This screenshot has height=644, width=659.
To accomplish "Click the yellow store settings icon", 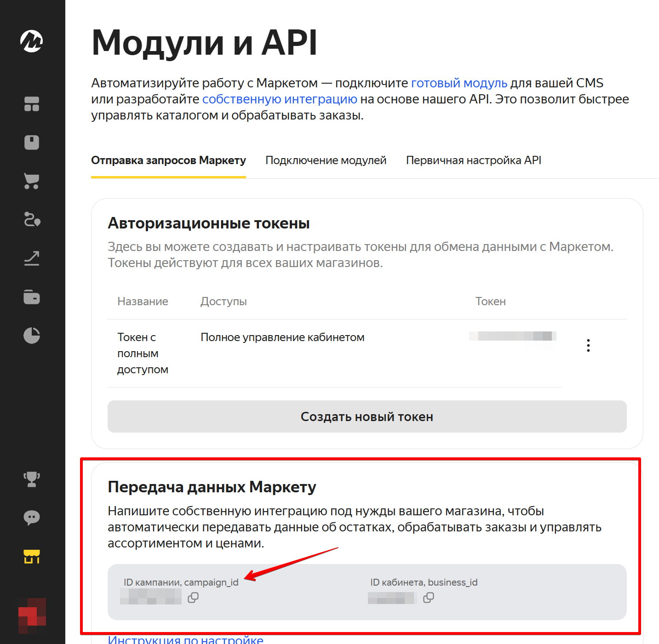I will point(32,557).
